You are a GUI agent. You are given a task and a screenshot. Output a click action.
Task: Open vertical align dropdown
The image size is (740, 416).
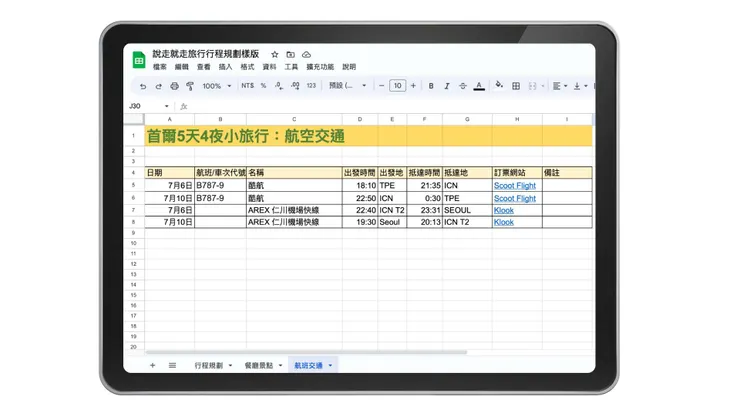(x=580, y=86)
